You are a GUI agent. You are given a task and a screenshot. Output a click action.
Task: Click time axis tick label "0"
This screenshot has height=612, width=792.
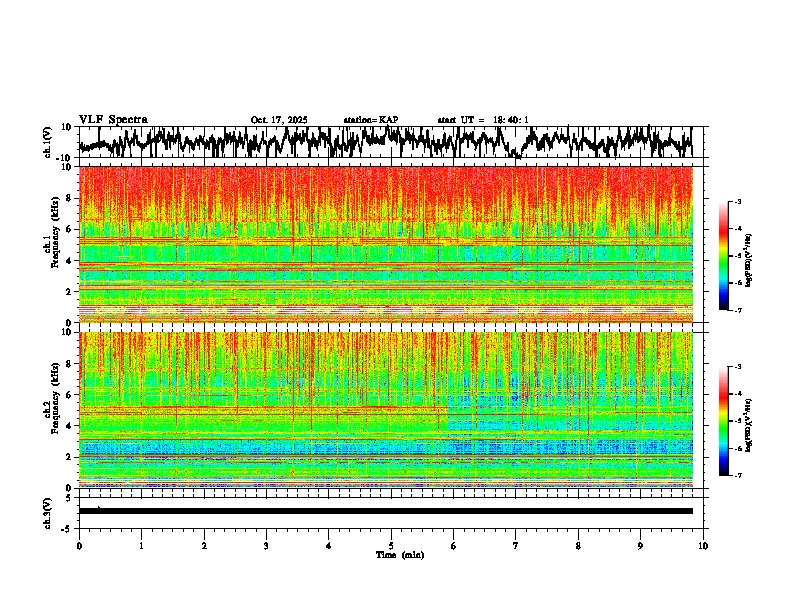79,546
